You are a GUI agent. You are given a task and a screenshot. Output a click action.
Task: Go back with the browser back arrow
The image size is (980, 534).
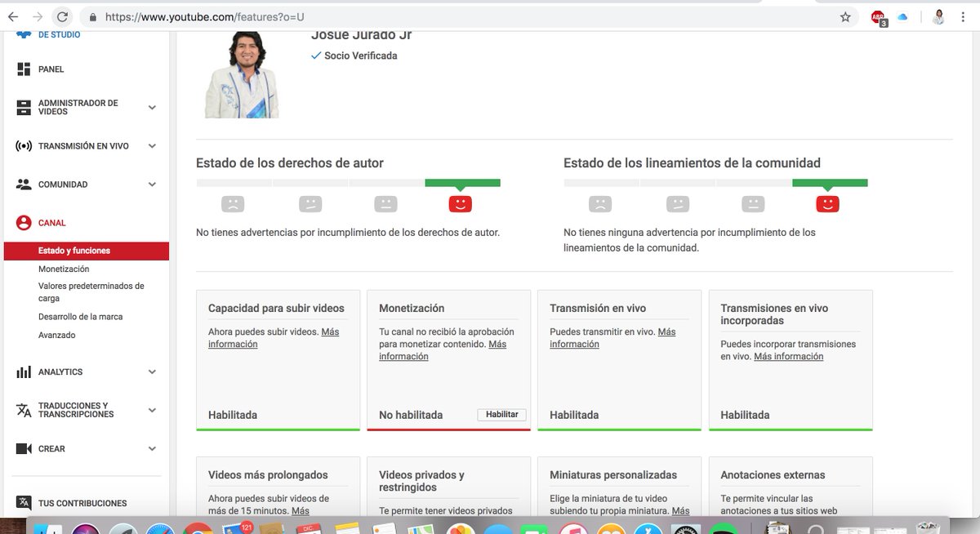tap(12, 16)
